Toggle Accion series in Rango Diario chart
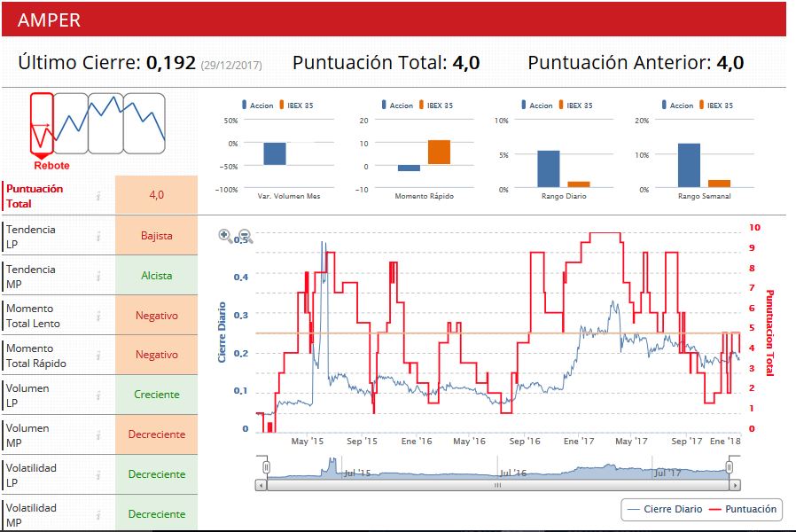796x532 pixels. (x=537, y=106)
